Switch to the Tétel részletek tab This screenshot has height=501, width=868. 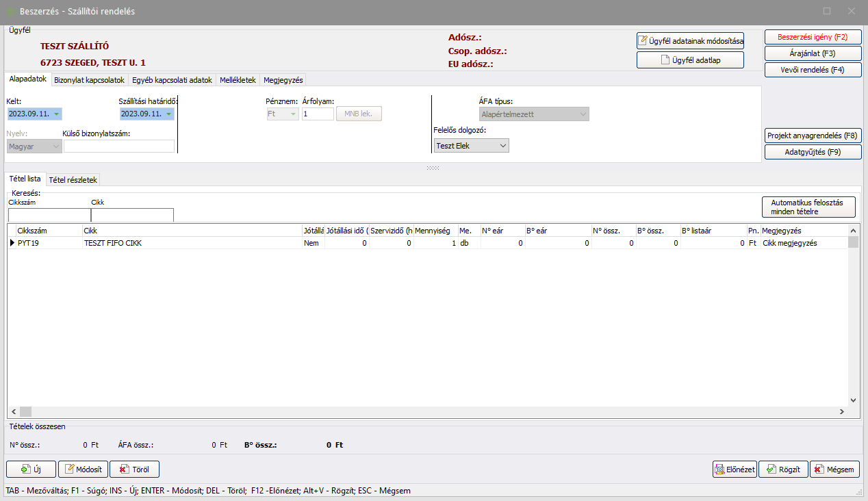point(73,180)
